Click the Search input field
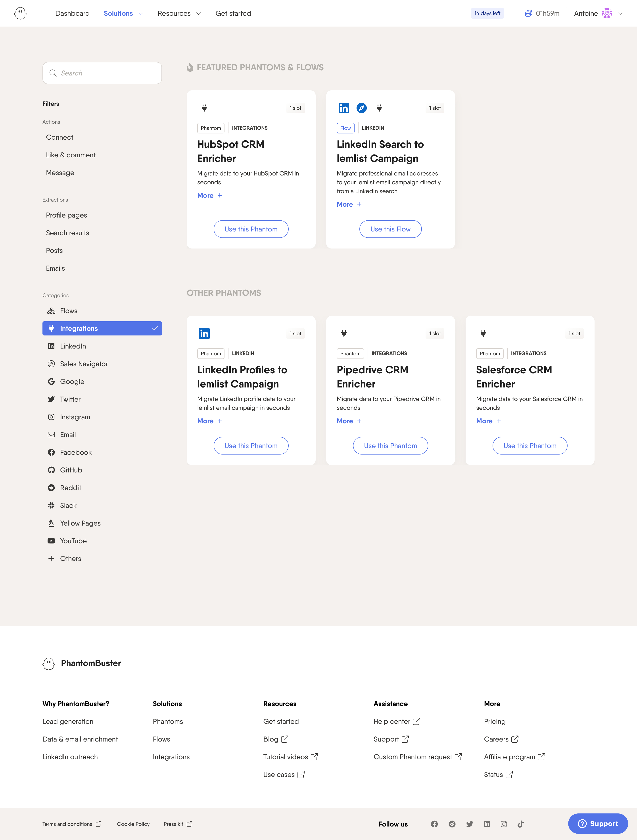Screen dimensions: 637x840 tap(102, 73)
